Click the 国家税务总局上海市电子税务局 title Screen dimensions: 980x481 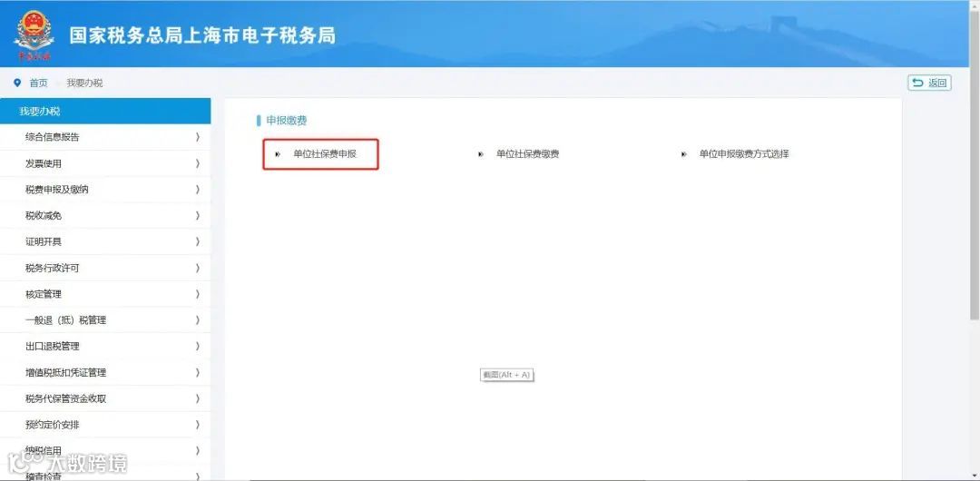point(202,35)
